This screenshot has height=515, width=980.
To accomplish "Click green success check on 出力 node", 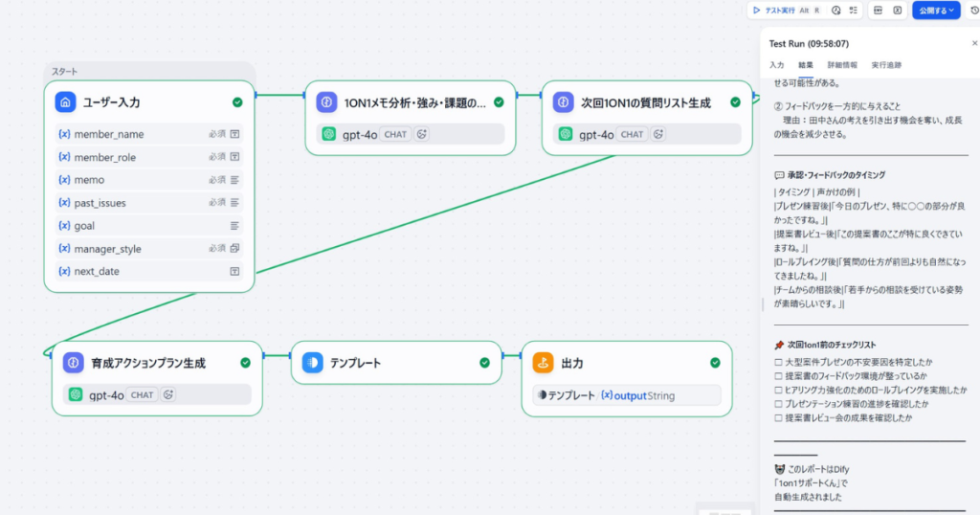I will pos(715,363).
